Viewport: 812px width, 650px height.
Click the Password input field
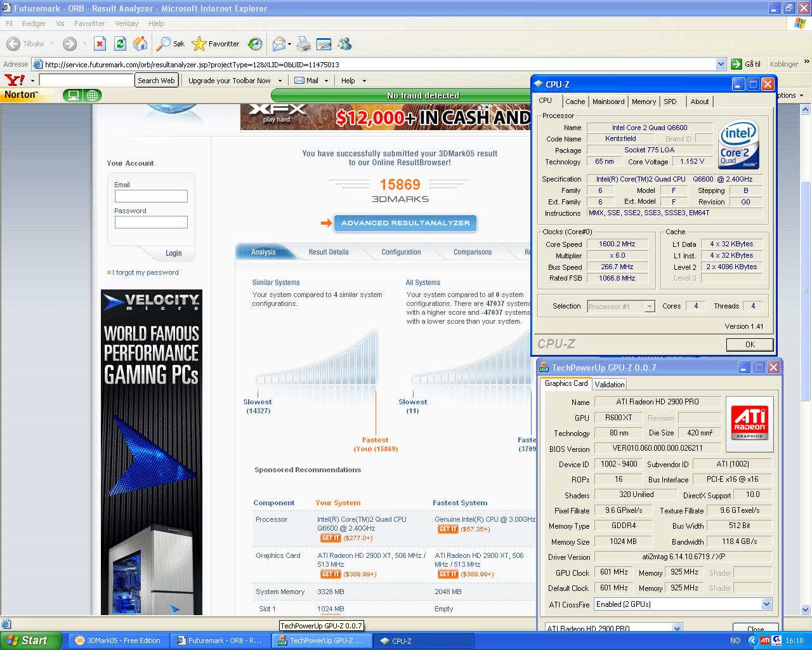151,222
